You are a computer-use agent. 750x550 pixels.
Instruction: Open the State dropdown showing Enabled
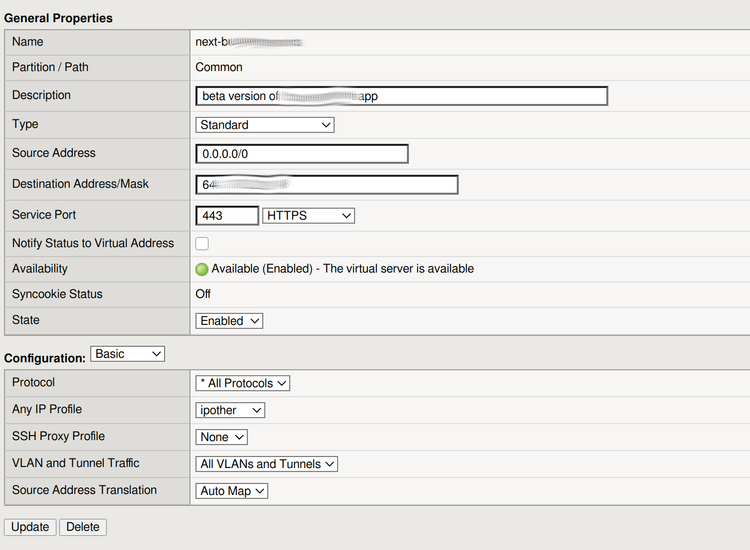[x=230, y=321]
